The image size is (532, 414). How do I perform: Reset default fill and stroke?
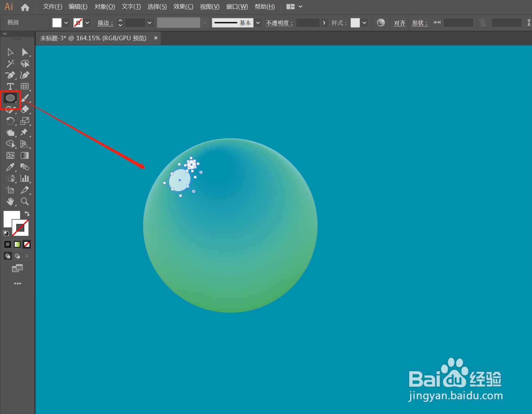[6, 233]
